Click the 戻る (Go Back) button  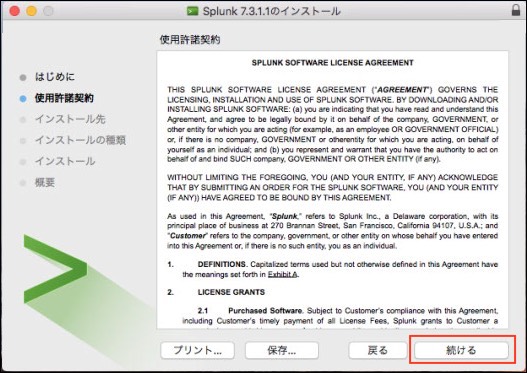378,350
